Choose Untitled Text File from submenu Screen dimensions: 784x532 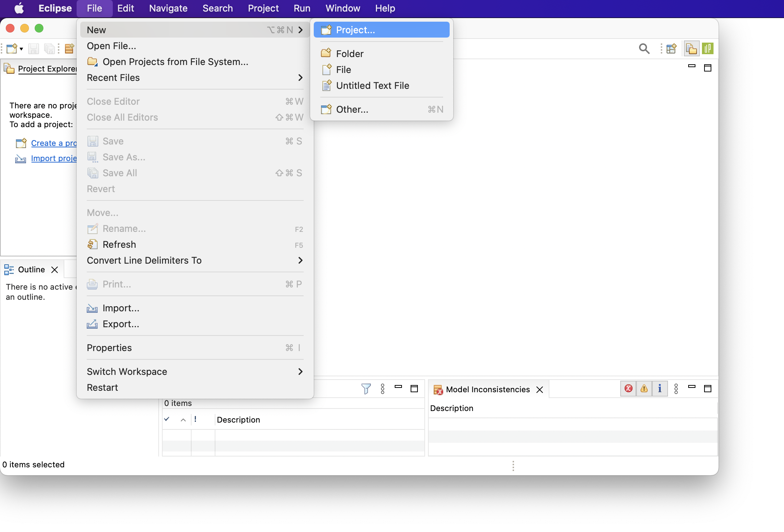[x=372, y=86]
